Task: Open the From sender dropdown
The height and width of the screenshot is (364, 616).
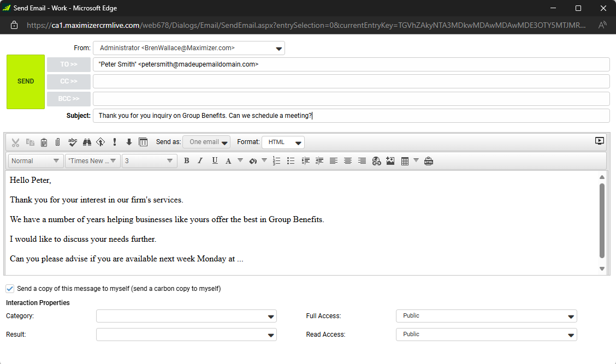Action: click(188, 48)
